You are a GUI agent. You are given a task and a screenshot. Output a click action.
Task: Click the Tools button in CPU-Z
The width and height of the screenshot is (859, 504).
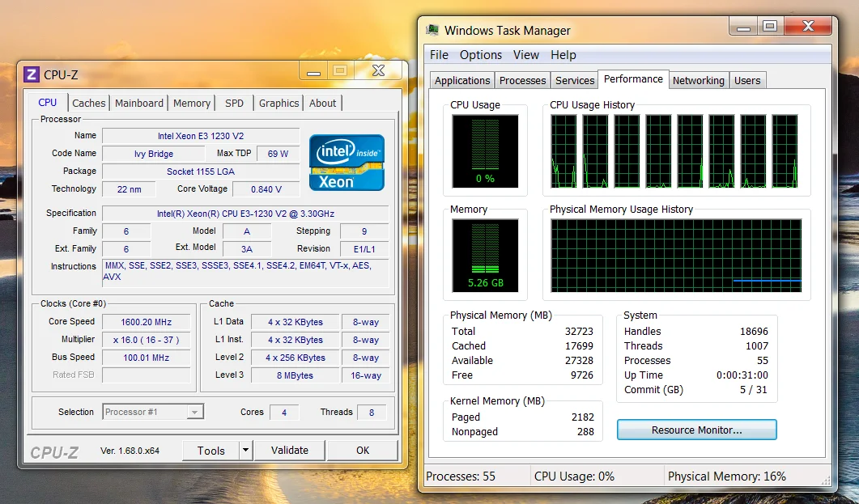tap(211, 451)
